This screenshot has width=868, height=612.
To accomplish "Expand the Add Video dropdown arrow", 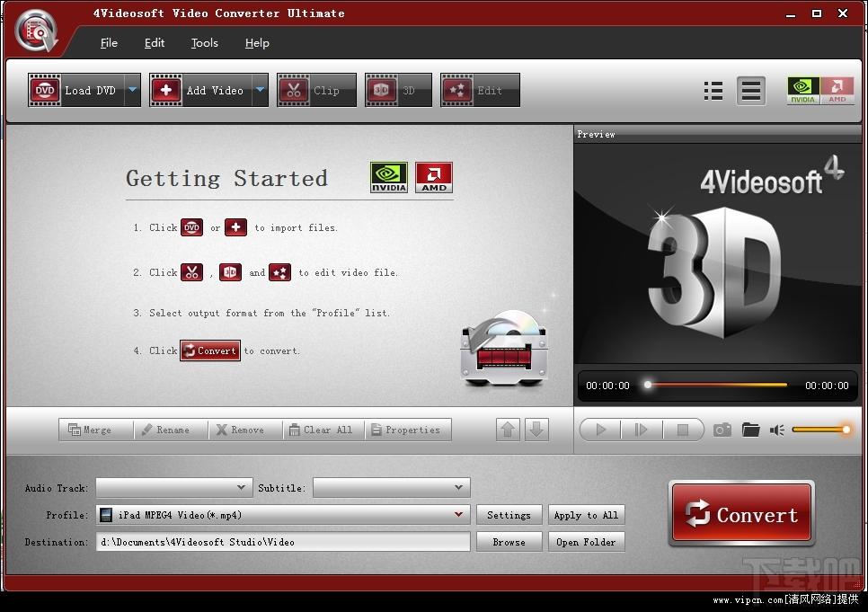I will [260, 90].
